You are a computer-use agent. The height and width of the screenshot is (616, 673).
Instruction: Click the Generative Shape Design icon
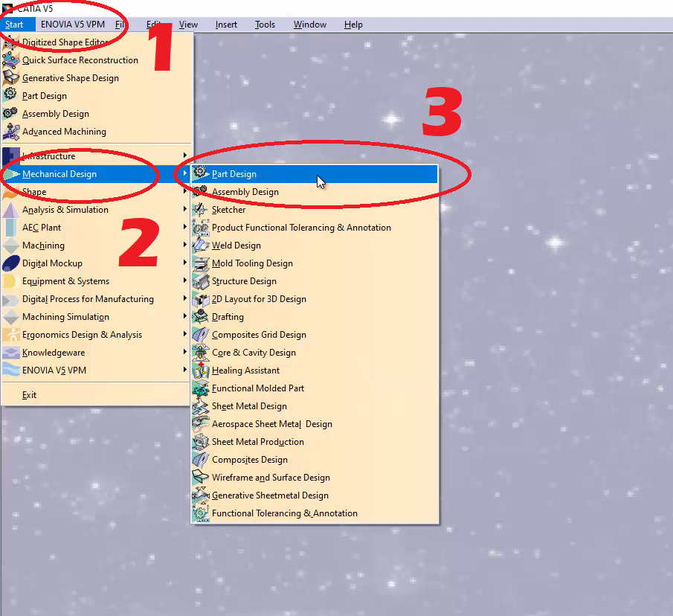10,78
